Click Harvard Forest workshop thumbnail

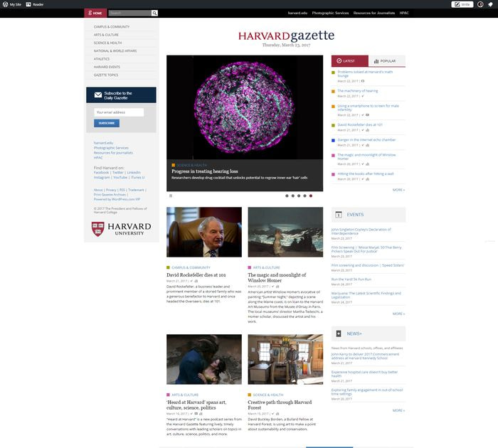[285, 359]
